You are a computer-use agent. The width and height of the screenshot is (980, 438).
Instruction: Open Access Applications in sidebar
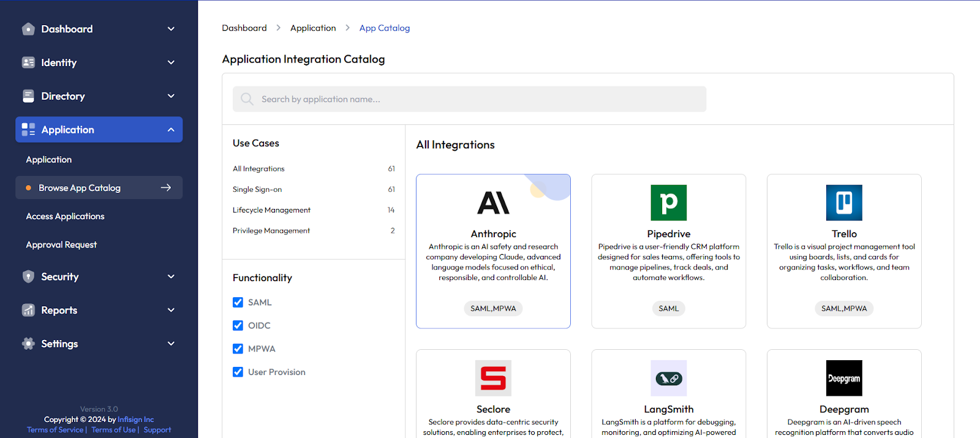[x=65, y=216]
